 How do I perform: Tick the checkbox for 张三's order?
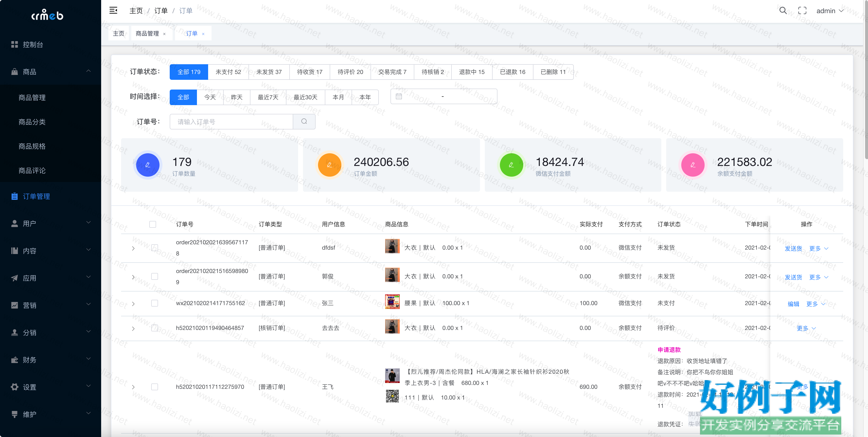[155, 303]
